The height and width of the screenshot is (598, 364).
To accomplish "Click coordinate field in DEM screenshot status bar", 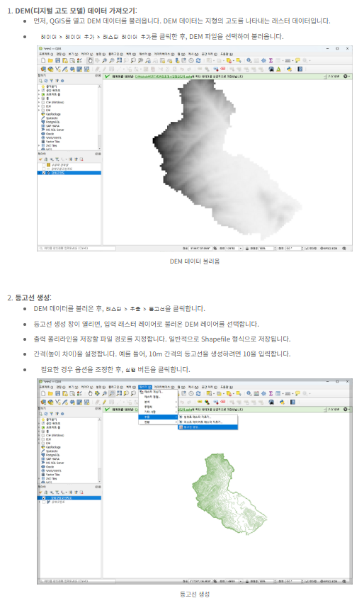I will [200, 248].
